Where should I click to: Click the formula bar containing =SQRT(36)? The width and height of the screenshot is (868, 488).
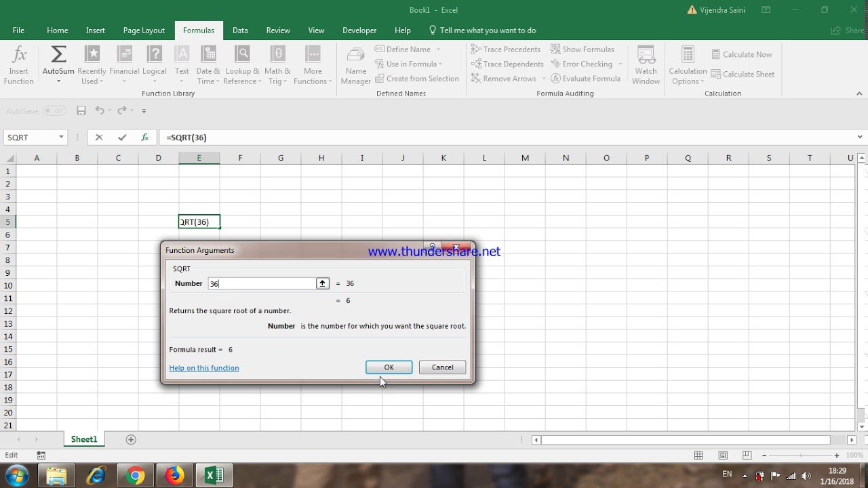coord(505,137)
